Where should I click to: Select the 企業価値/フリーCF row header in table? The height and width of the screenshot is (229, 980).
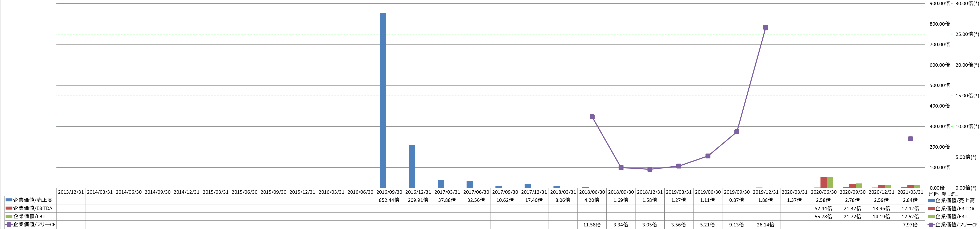coord(30,225)
